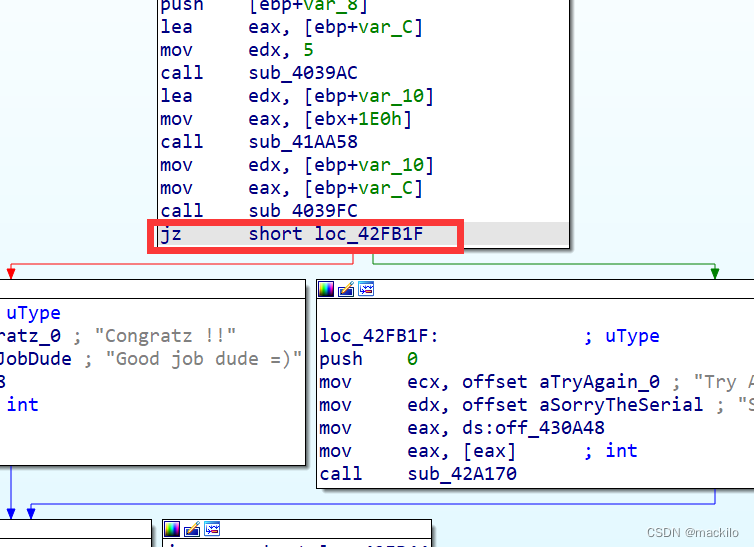Image resolution: width=754 pixels, height=547 pixels.
Task: Select the line 'mov edx, [ebp+var_10]'
Action: [297, 165]
